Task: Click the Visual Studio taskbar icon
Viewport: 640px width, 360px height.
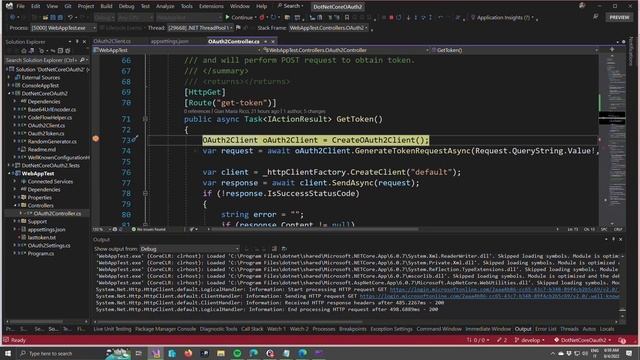Action: pos(156,353)
